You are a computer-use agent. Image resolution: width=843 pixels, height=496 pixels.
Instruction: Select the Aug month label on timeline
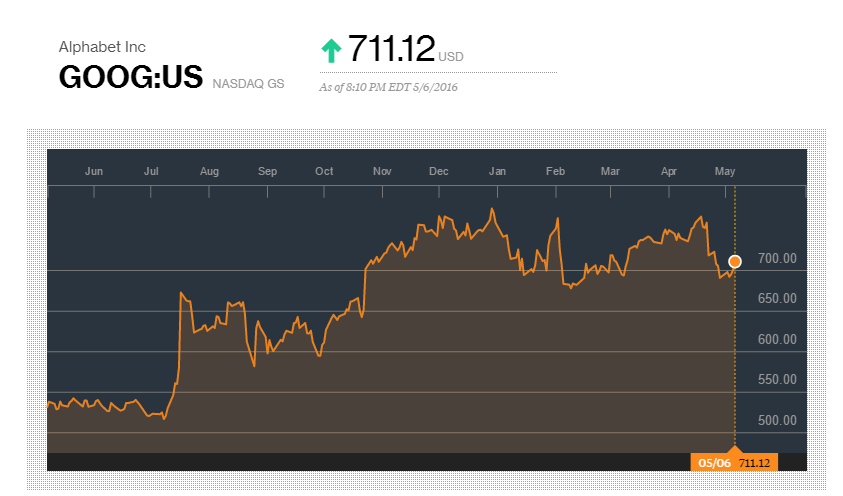[x=209, y=171]
